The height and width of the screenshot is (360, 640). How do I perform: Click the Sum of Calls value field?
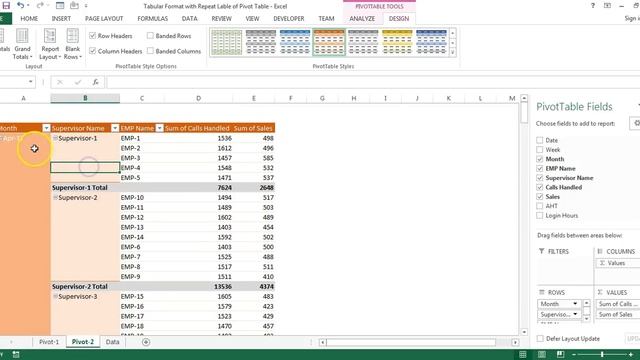pos(618,304)
